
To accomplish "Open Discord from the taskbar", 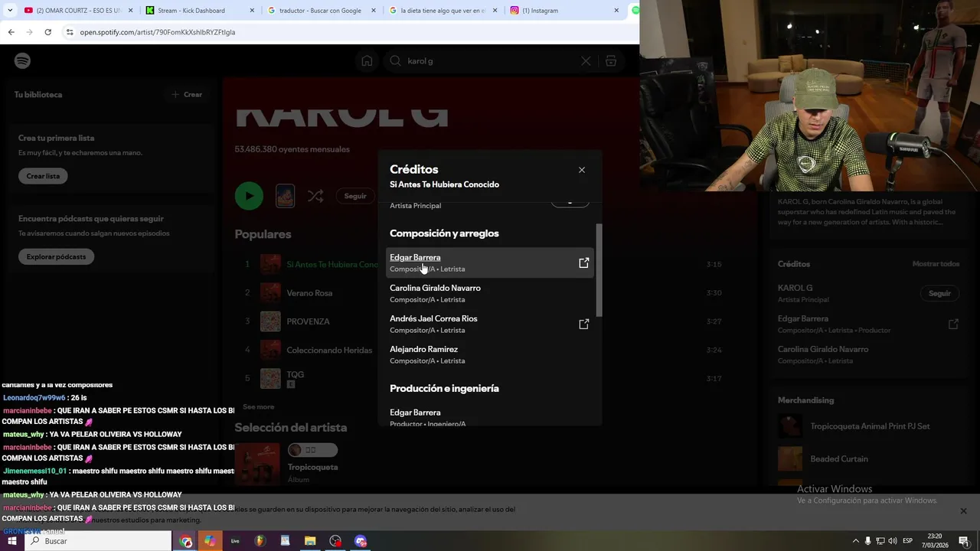I will [361, 541].
